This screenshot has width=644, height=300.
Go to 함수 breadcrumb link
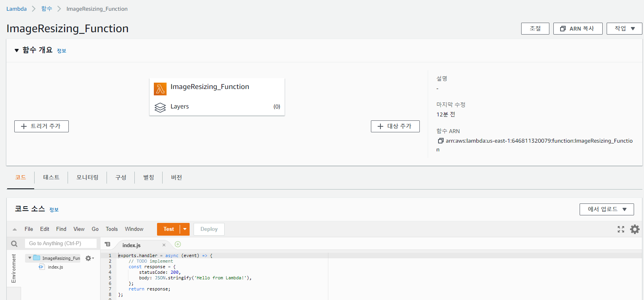(47, 9)
